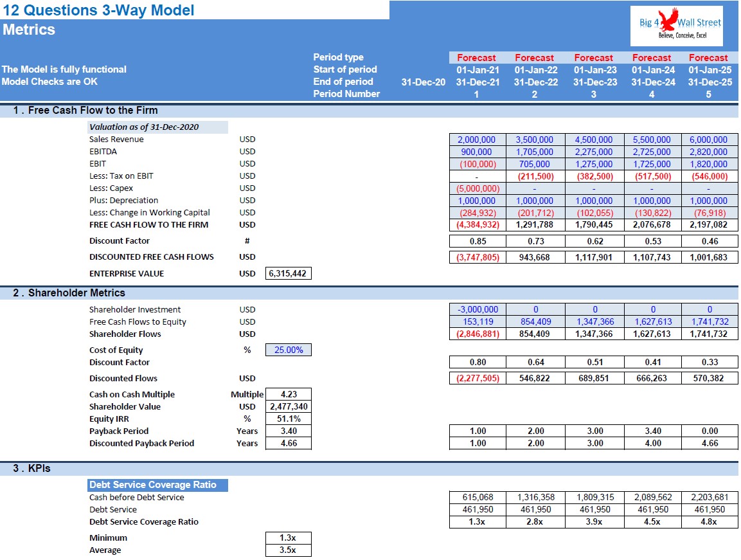Click the Cash on Cash Multiple 4.23 cell
741x560 pixels.
coord(289,394)
